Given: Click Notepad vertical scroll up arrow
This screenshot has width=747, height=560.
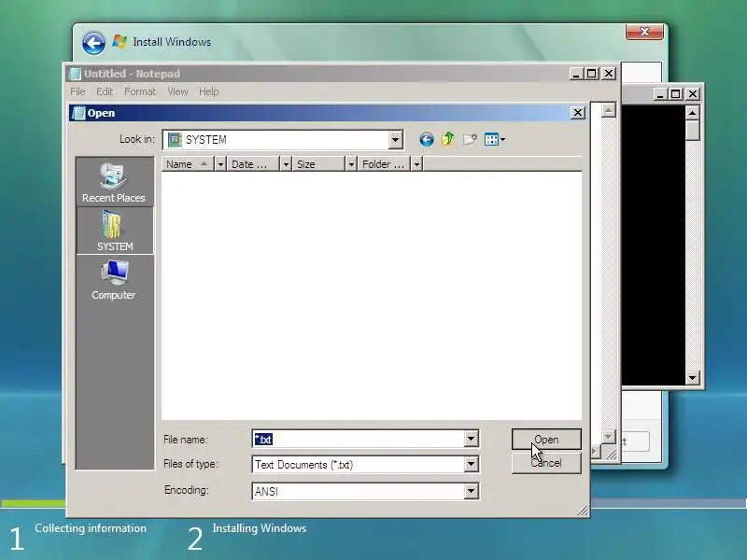Looking at the screenshot, I should point(609,110).
